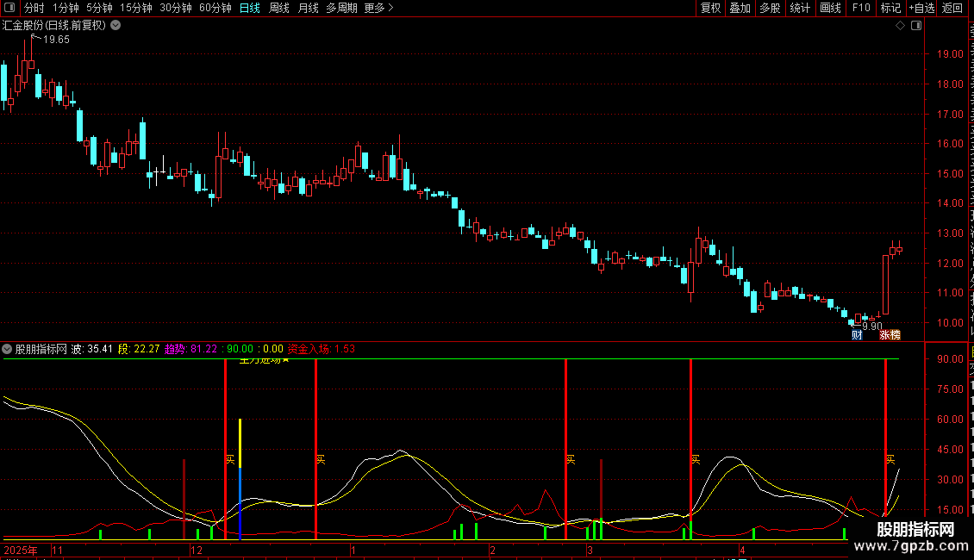Viewport: 974px width, 560px height.
Task: Expand the 股朋指标网 indicator dropdown
Action: pos(7,349)
